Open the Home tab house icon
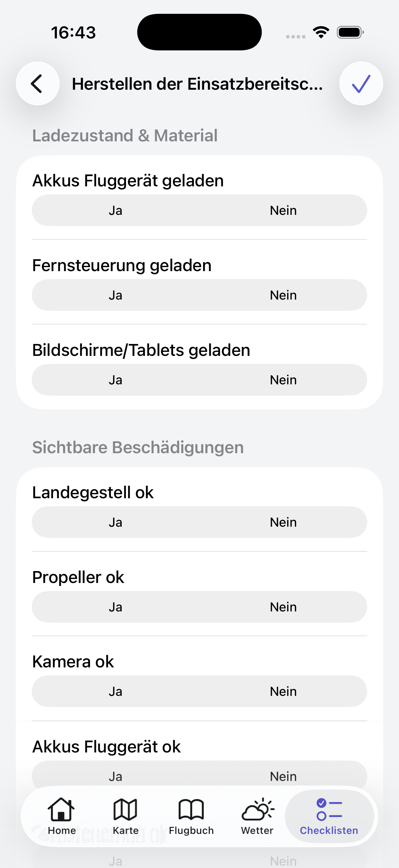Image resolution: width=399 pixels, height=868 pixels. (x=61, y=809)
